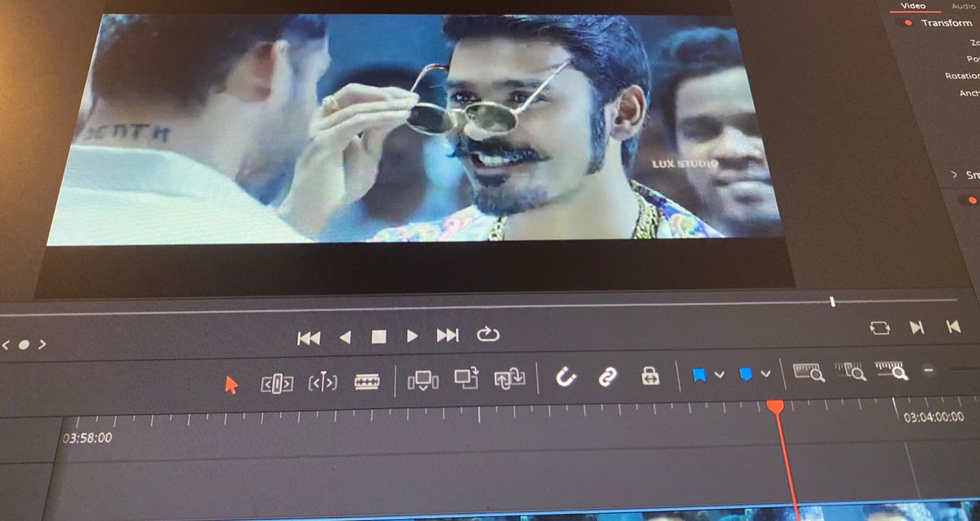This screenshot has height=521, width=980.
Task: Open the marker color dropdown
Action: (766, 374)
